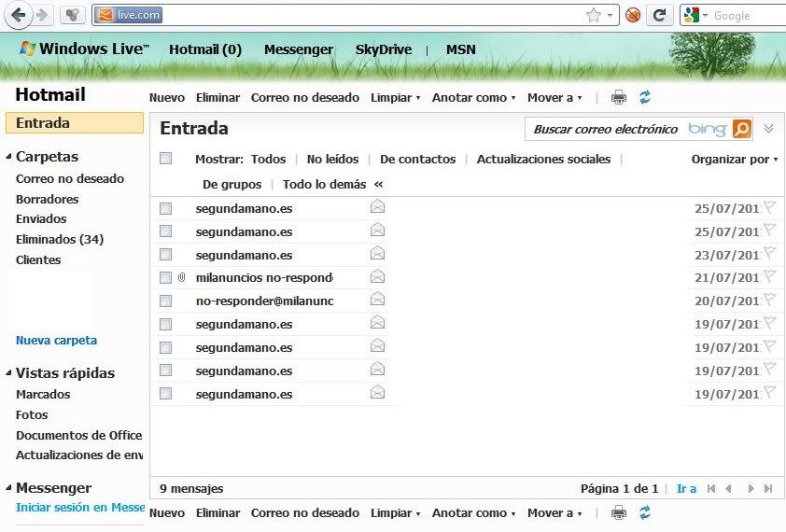786x532 pixels.
Task: Open SkyDrive in the header
Action: [384, 49]
